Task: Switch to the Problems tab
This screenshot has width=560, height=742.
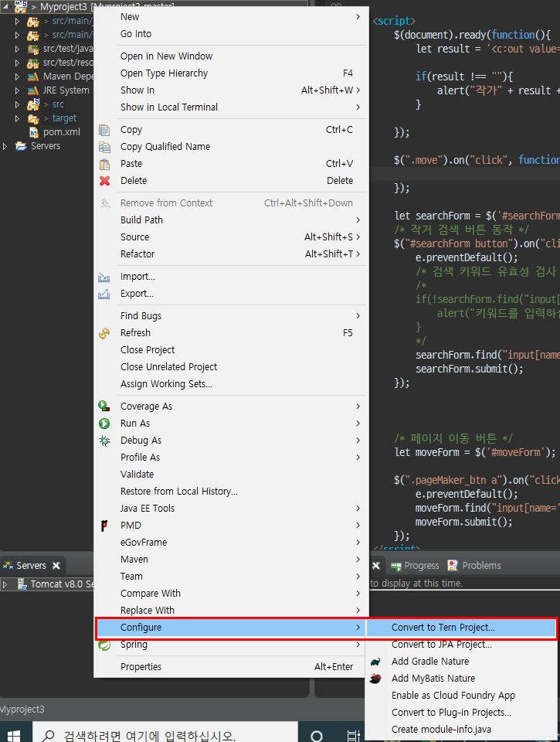Action: [x=475, y=566]
